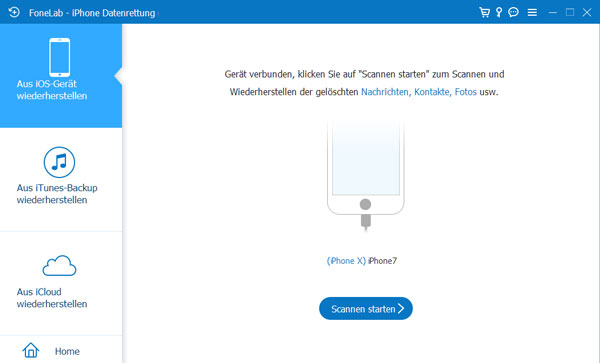Switch to Aus iCloud wiederherstellen tab
The image size is (600, 363).
click(x=61, y=283)
